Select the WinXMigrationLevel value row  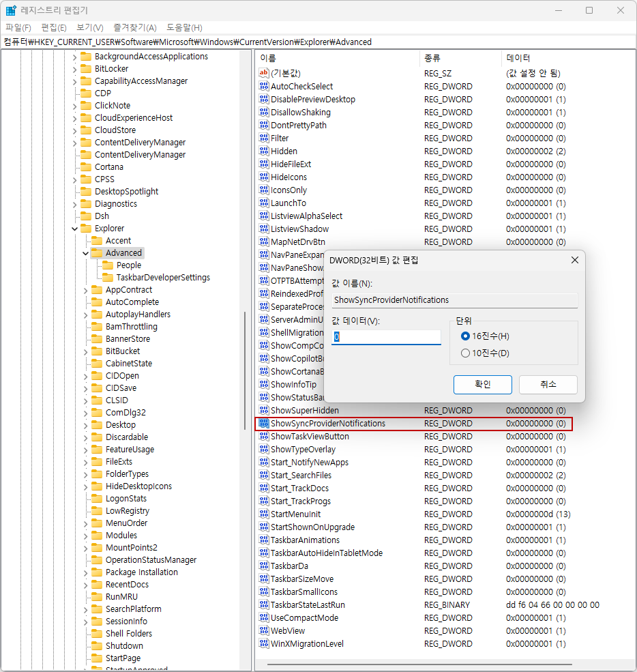(414, 644)
